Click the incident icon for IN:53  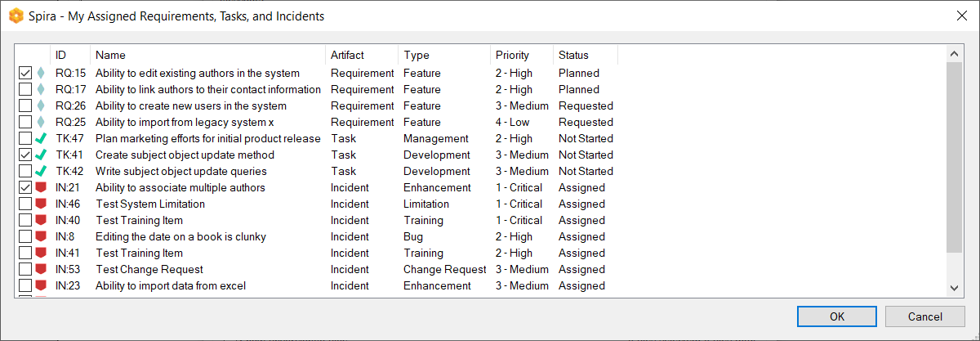click(41, 270)
